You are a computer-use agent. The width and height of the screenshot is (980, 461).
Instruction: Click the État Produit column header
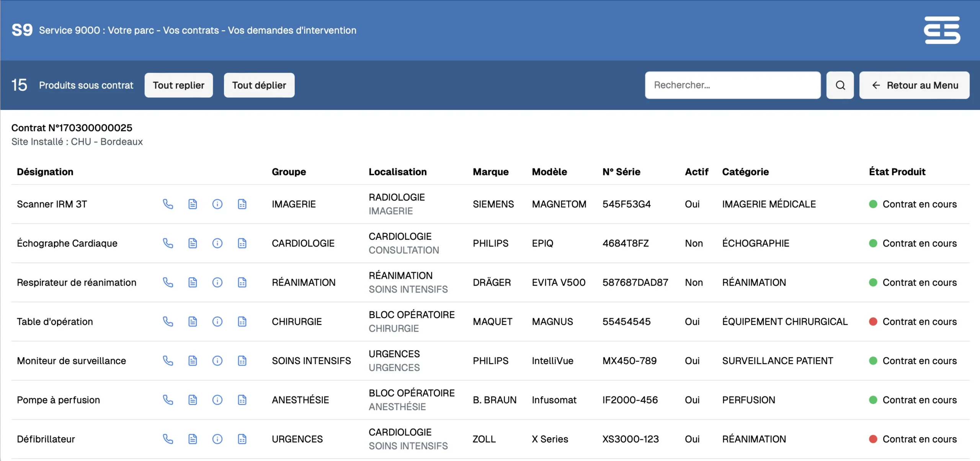pos(897,172)
